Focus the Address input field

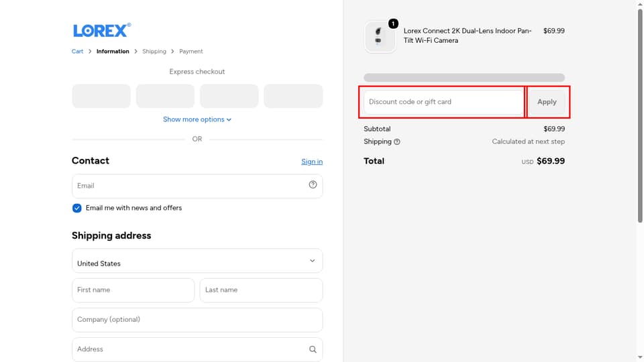click(197, 349)
